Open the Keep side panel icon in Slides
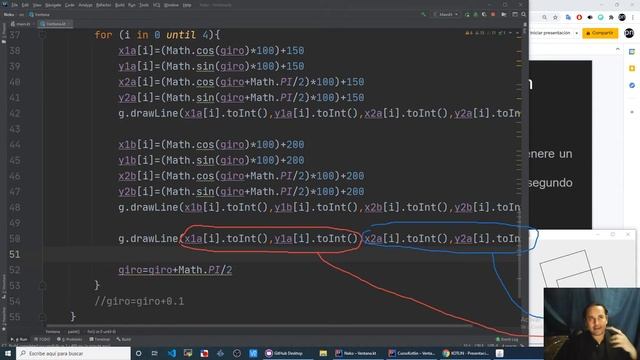640x360 pixels. coord(632,69)
